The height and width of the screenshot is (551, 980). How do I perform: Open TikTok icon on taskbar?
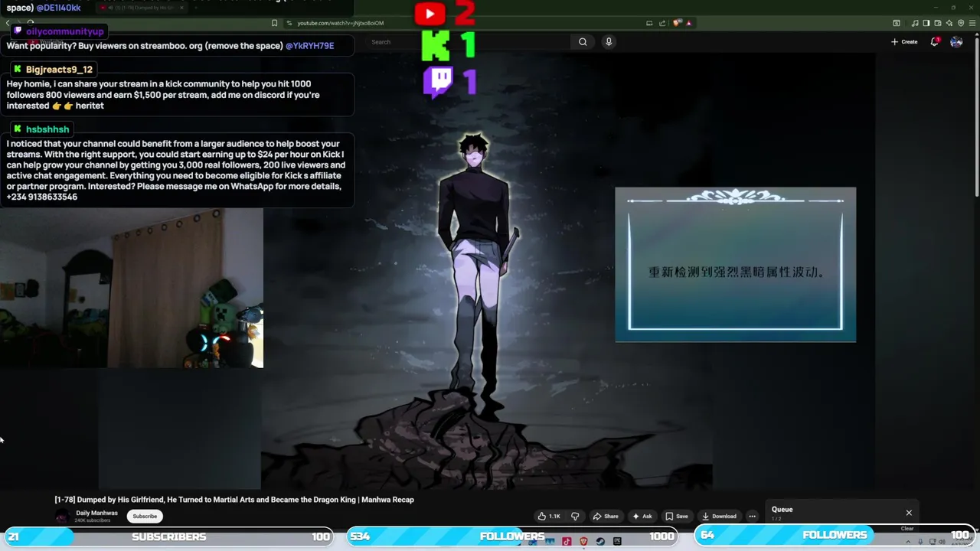pyautogui.click(x=567, y=542)
